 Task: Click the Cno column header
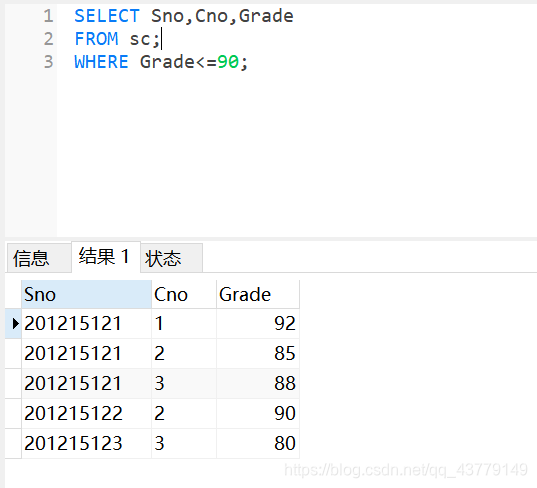pos(184,294)
